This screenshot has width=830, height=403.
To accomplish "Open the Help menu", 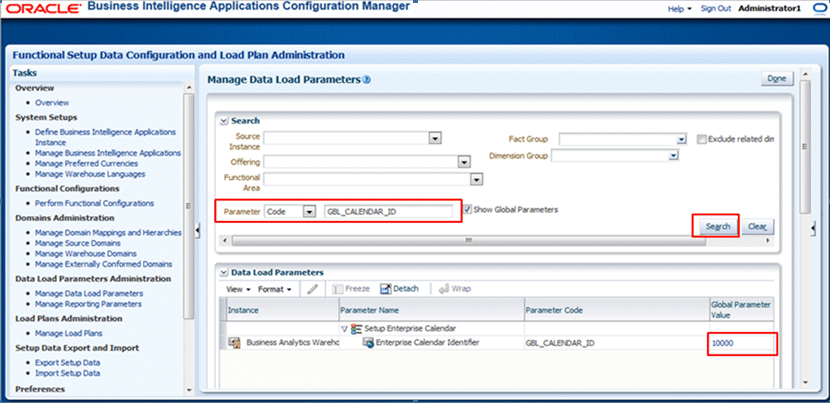I will coord(680,9).
